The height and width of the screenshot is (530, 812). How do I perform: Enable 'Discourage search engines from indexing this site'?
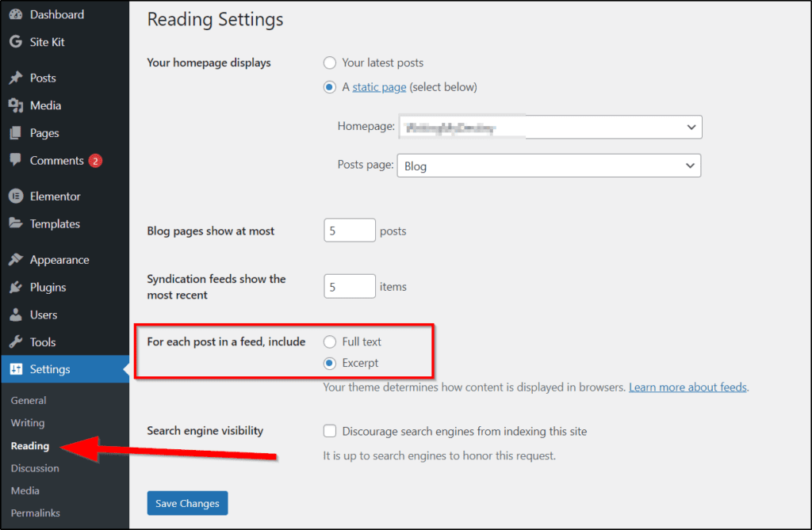[329, 431]
